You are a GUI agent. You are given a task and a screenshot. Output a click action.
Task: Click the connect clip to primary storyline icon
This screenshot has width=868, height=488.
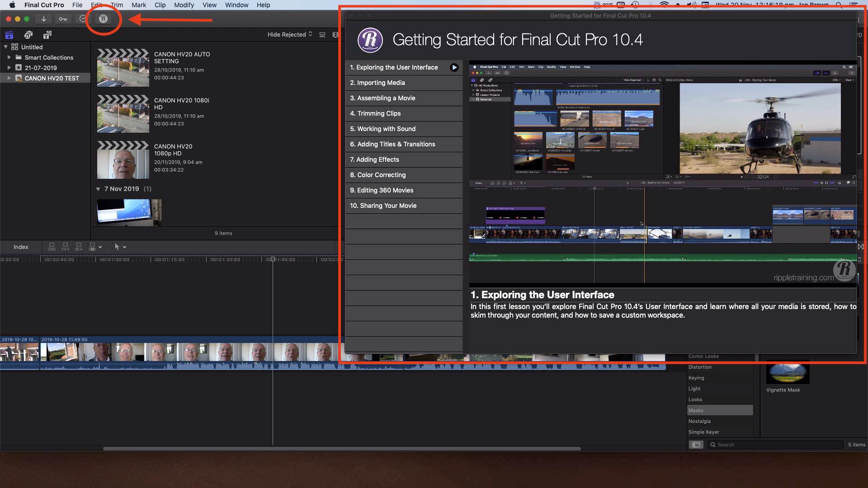52,247
